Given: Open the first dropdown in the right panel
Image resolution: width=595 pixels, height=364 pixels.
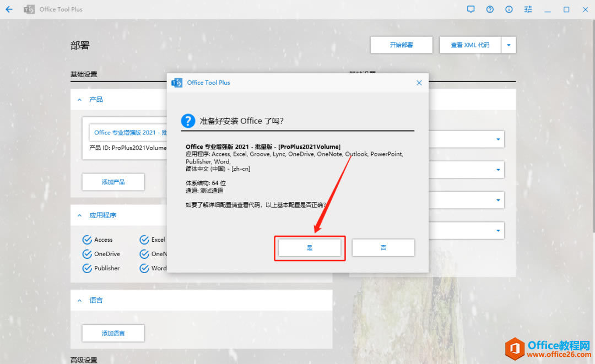Looking at the screenshot, I should [x=498, y=139].
